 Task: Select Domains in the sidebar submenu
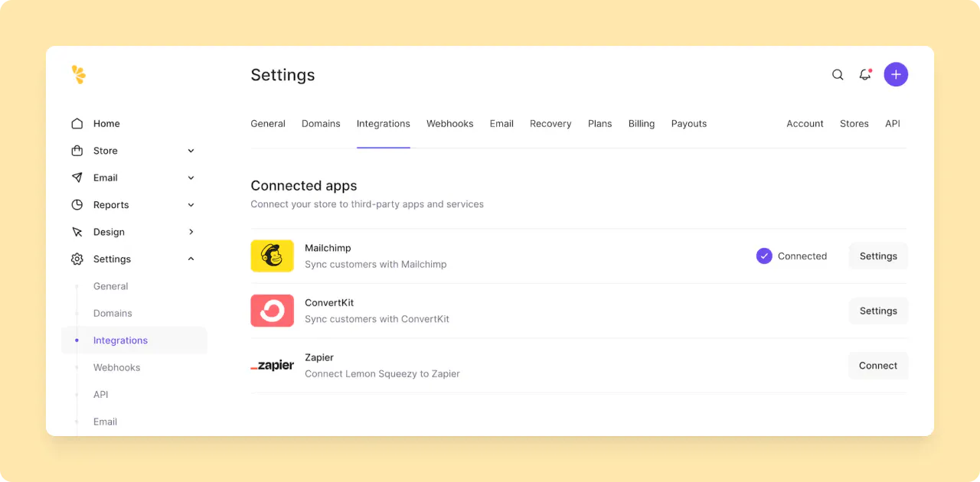113,313
